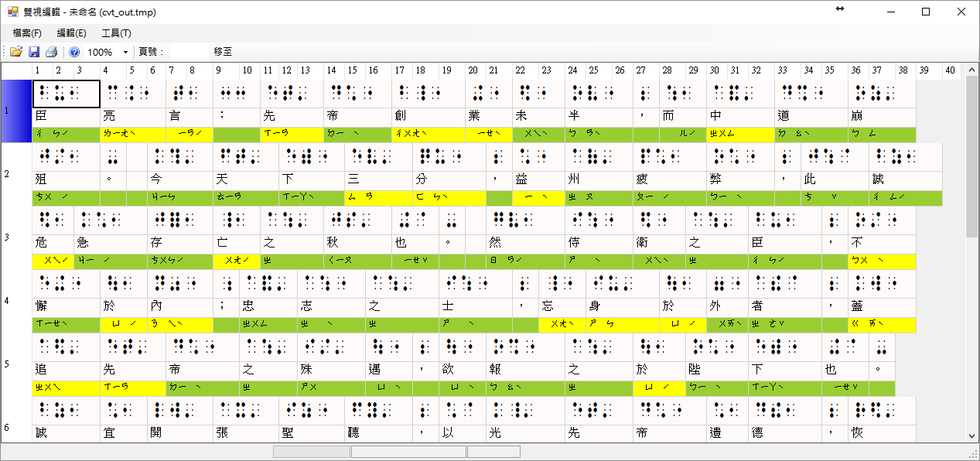Image resolution: width=980 pixels, height=461 pixels.
Task: Open the 工具(T) menu
Action: pos(116,33)
